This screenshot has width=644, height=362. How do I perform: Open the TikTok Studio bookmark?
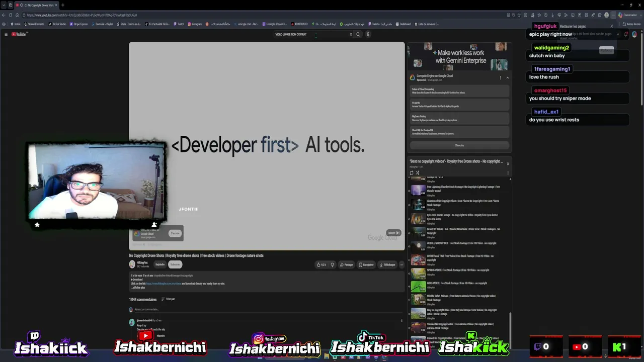57,24
